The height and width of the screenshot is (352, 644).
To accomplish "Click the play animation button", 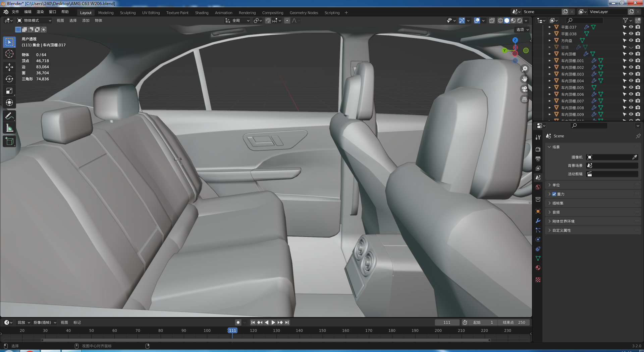I will click(x=273, y=322).
